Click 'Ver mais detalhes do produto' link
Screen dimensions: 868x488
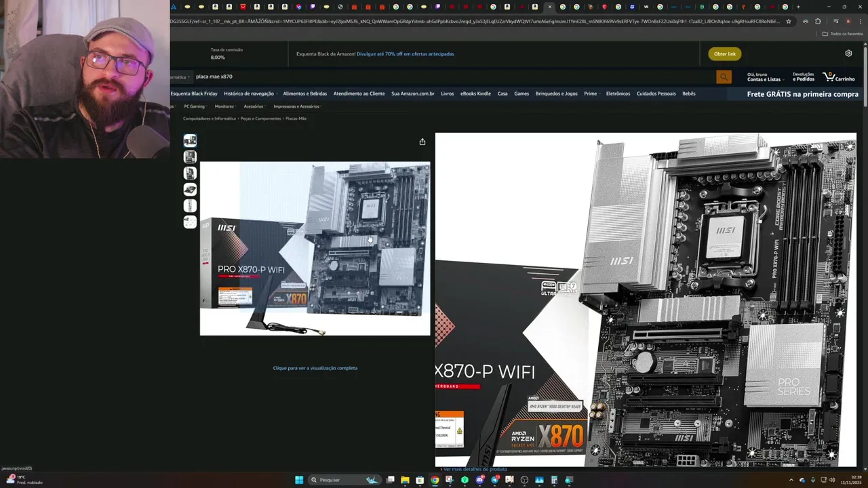(475, 469)
